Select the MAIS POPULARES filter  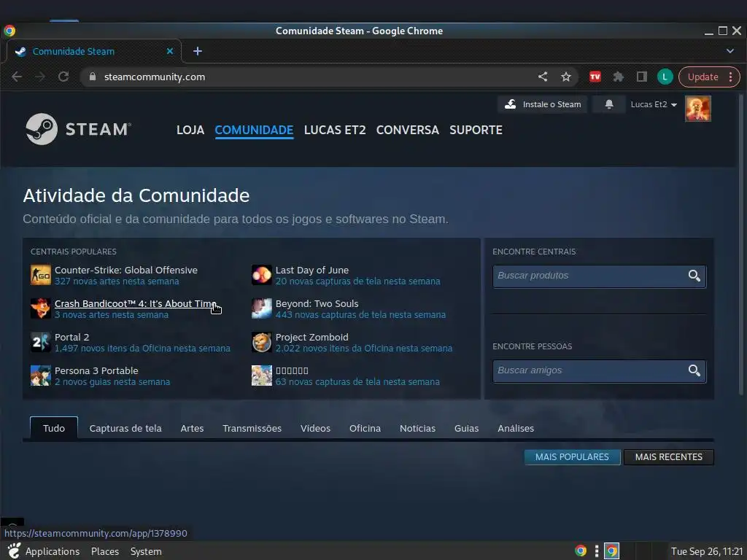(x=572, y=456)
